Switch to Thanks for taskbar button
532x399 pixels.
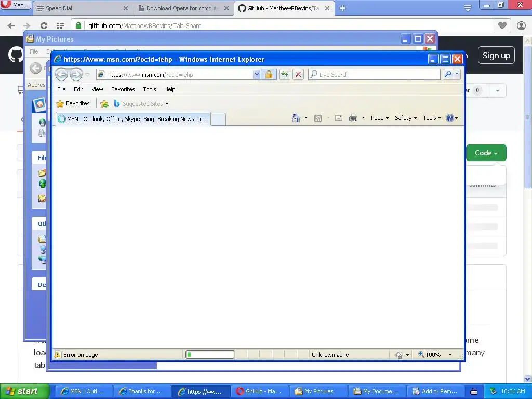(x=142, y=391)
